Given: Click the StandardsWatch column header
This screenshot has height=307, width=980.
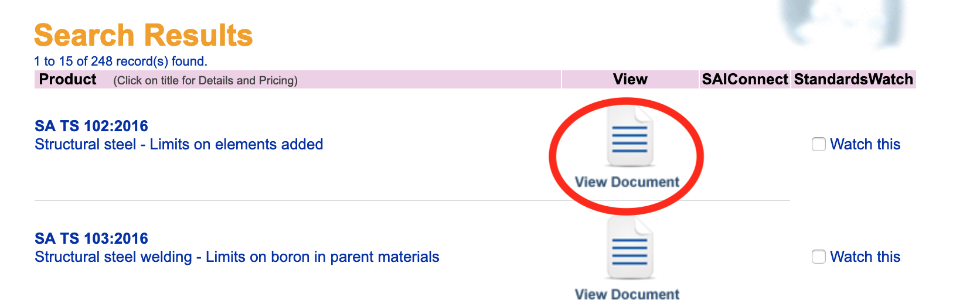Looking at the screenshot, I should click(x=853, y=79).
